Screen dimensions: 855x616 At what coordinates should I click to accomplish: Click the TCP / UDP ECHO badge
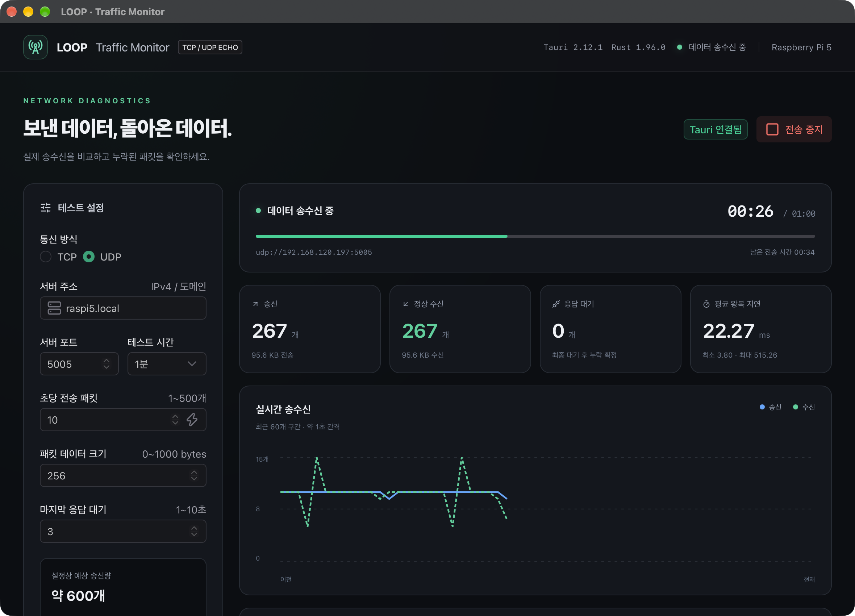(x=210, y=47)
